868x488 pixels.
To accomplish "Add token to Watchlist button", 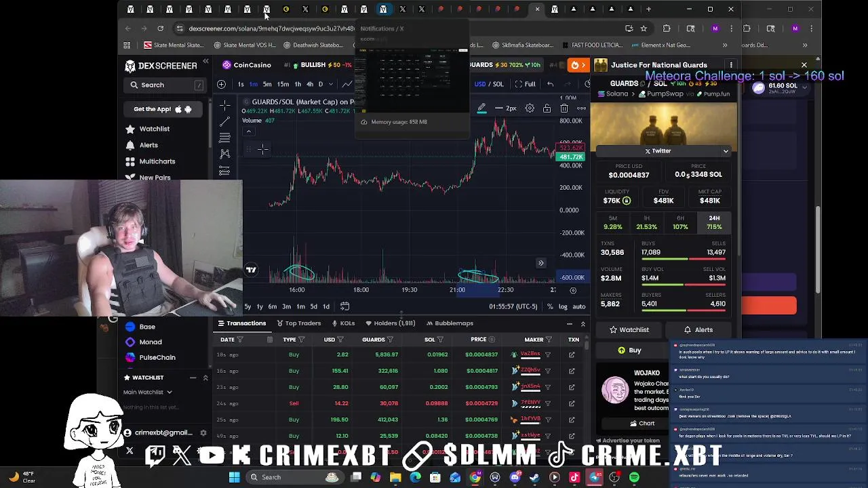I will (x=629, y=330).
